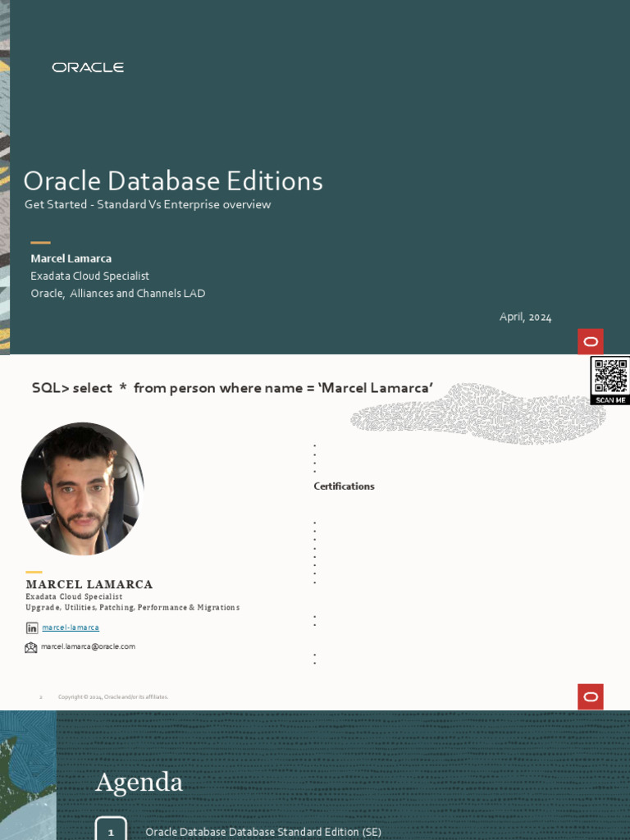Click the Marcel Lamarca profile photo
The image size is (630, 840).
click(83, 489)
